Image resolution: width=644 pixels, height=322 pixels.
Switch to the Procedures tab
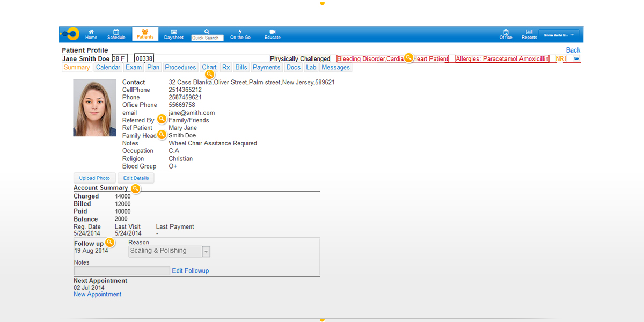click(180, 68)
